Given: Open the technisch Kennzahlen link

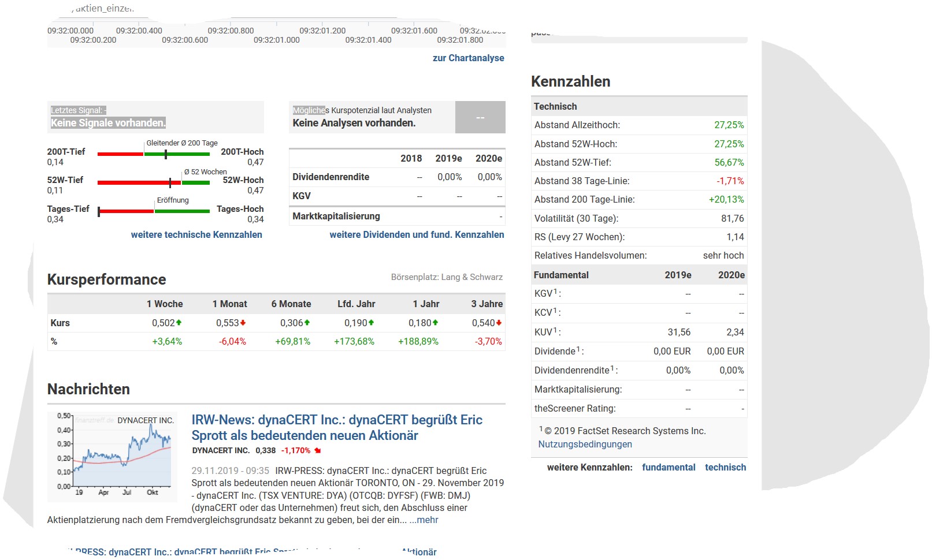Looking at the screenshot, I should 726,467.
